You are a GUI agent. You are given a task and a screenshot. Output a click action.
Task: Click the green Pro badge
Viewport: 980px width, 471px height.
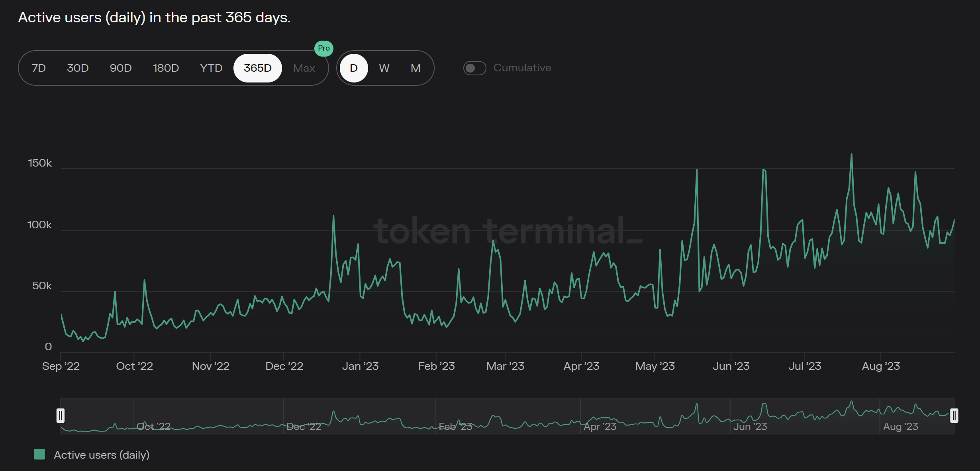(323, 48)
